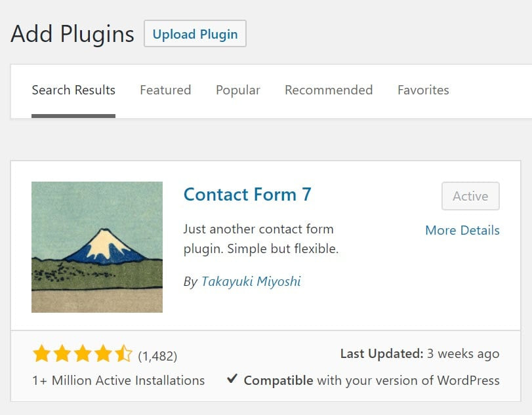The height and width of the screenshot is (415, 532).
Task: Switch to the Recommended tab
Action: point(328,90)
